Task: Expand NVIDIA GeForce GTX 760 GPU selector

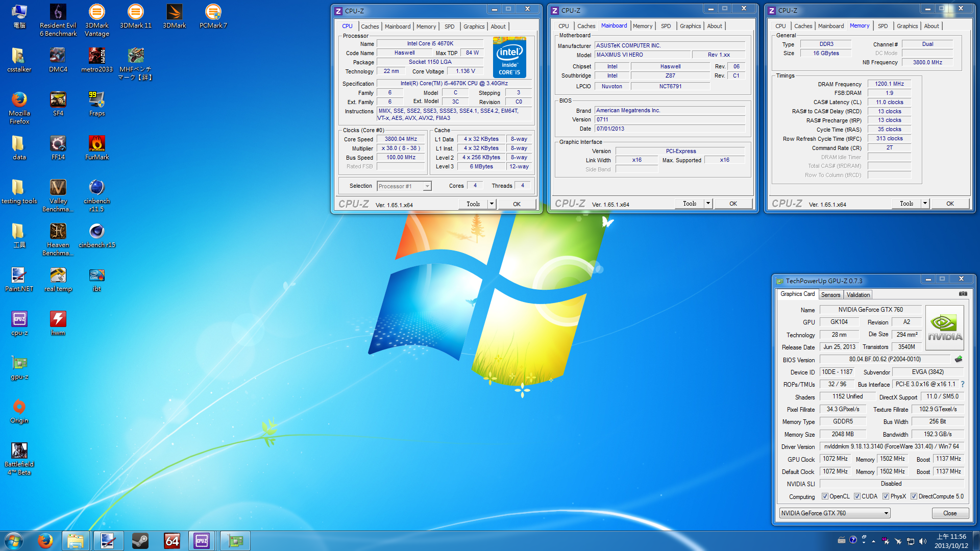Action: pyautogui.click(x=886, y=513)
